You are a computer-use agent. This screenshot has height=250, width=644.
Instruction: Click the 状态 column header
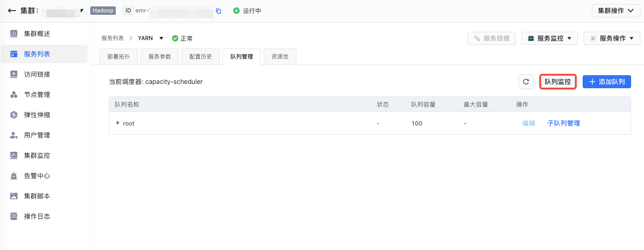click(383, 104)
